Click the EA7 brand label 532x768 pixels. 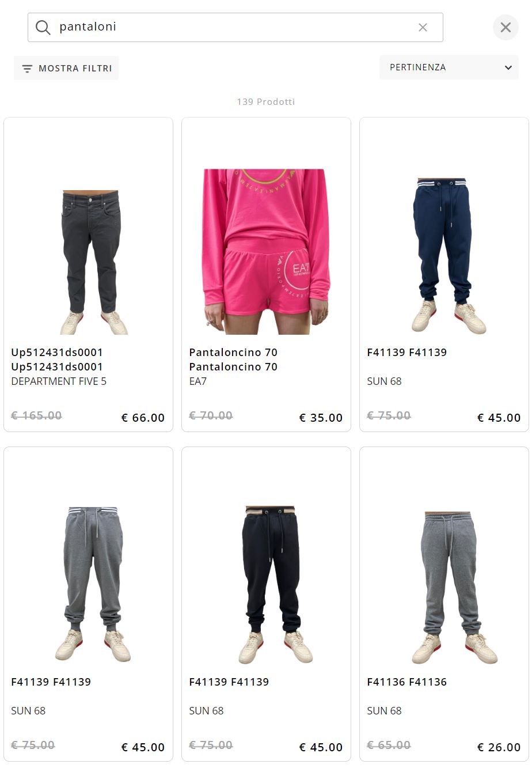(x=197, y=381)
